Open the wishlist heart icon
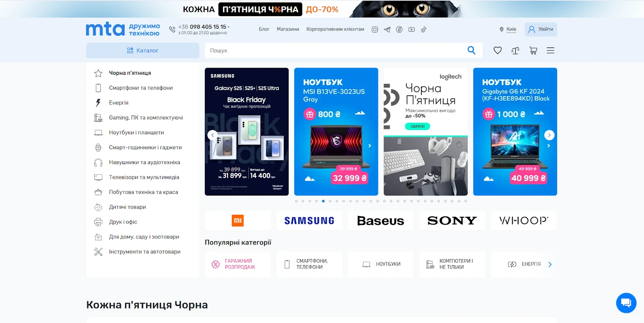Viewport: 644px width, 323px height. click(497, 50)
